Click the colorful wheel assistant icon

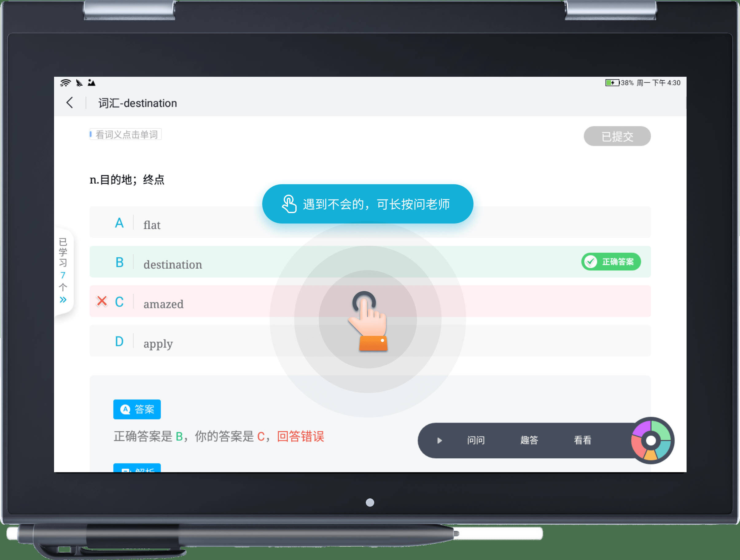[651, 440]
